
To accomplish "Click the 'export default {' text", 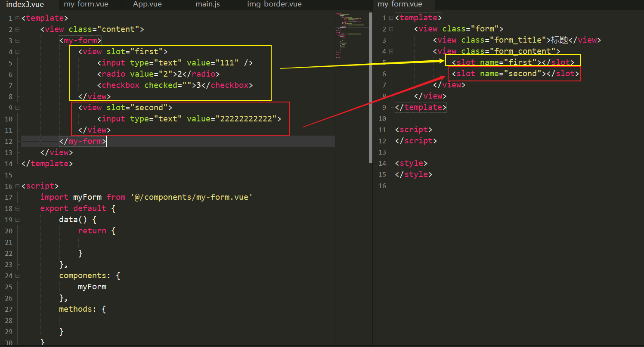I will click(x=78, y=208).
